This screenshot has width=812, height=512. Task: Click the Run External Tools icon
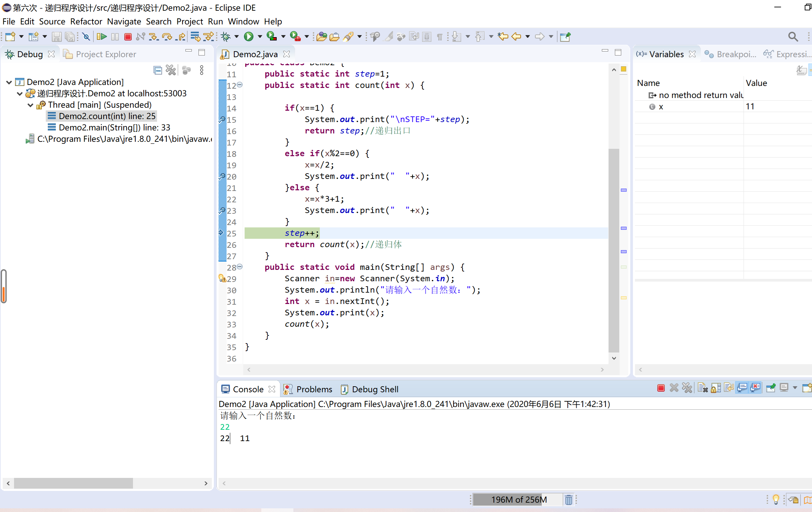tap(295, 36)
